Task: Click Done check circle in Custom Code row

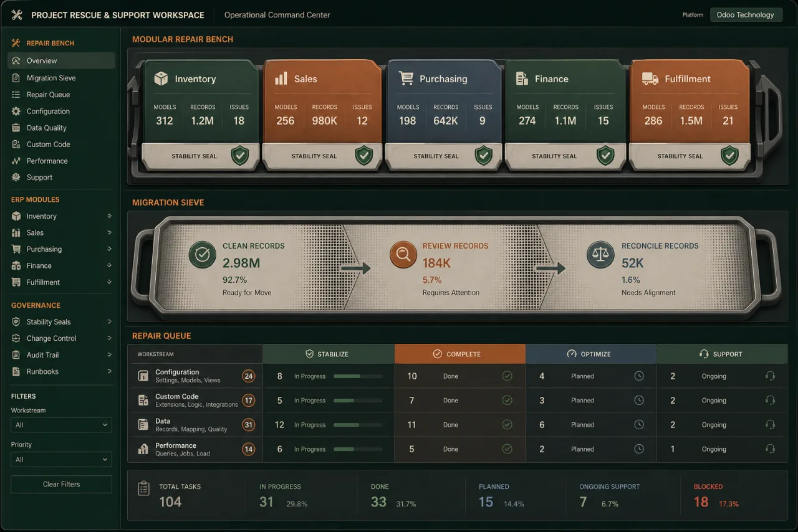Action: tap(507, 400)
